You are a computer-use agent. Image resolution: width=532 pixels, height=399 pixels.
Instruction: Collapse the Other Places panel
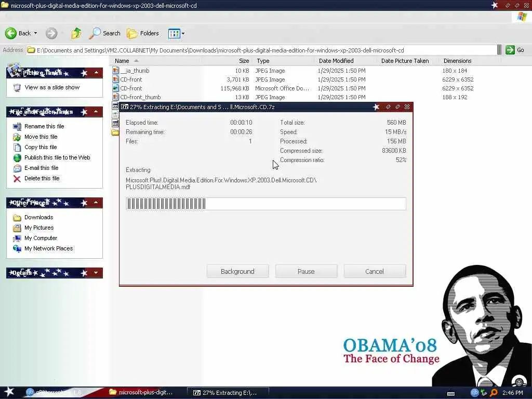[96, 203]
